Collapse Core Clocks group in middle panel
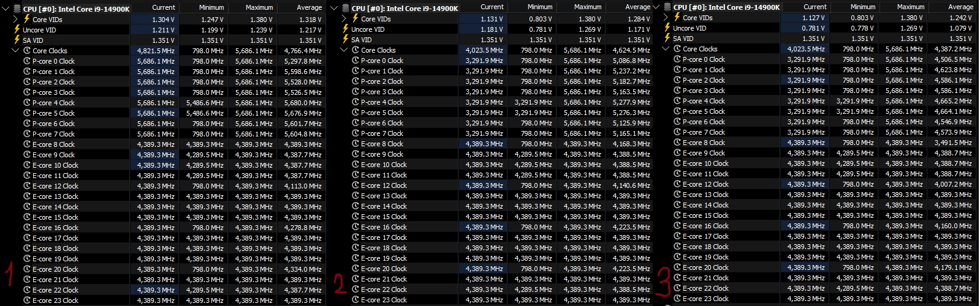Screen dimensions: 980x306 click(344, 50)
